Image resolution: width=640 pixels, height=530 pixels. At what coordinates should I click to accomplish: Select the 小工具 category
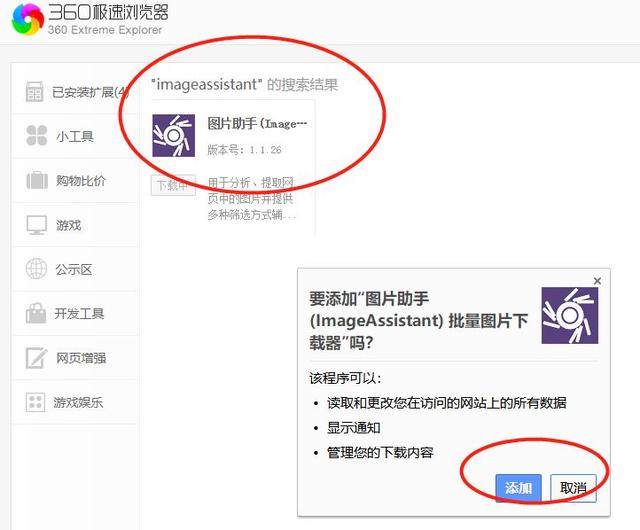pyautogui.click(x=75, y=136)
